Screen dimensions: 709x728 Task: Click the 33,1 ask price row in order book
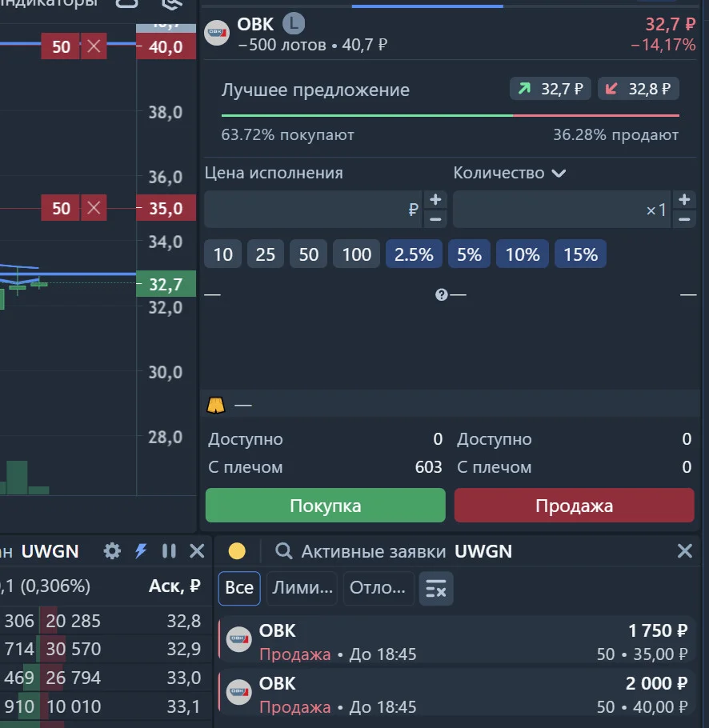[x=106, y=706]
